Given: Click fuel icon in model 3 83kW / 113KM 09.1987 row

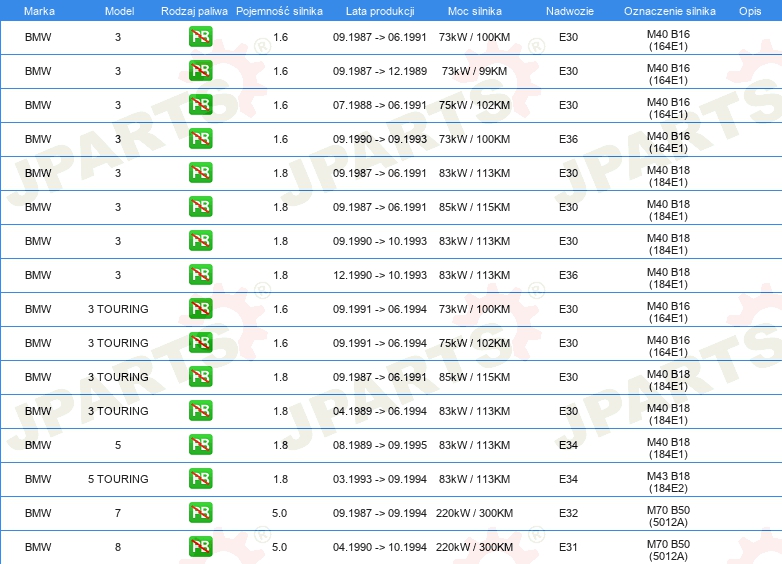Looking at the screenshot, I should coord(200,173).
